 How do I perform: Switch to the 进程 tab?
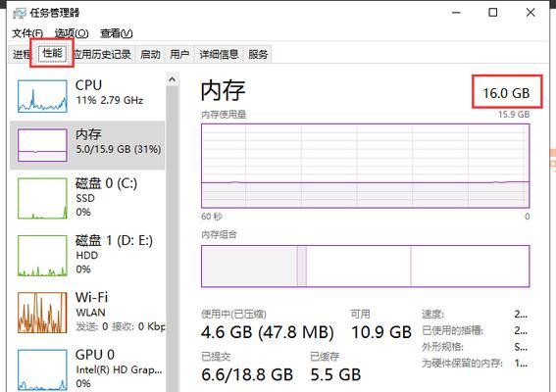click(21, 54)
